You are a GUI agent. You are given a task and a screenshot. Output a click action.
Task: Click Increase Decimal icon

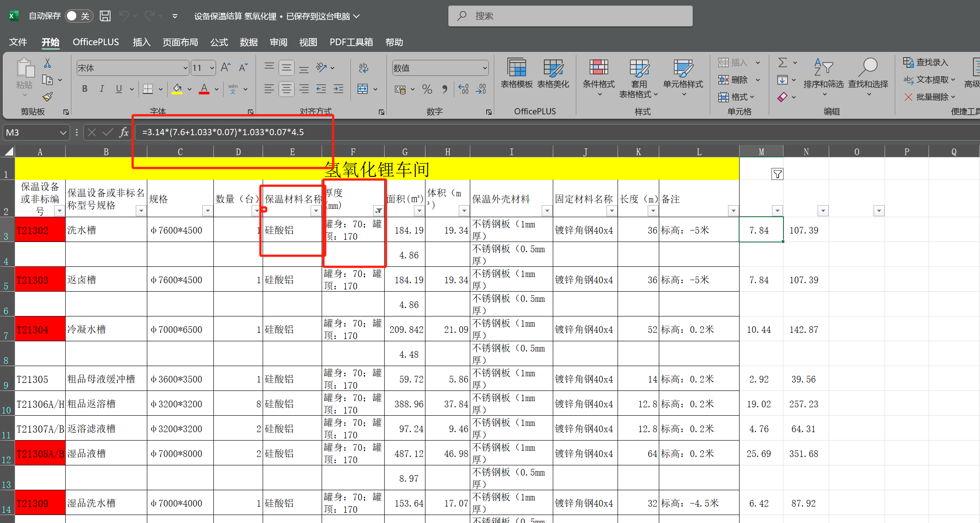point(463,89)
